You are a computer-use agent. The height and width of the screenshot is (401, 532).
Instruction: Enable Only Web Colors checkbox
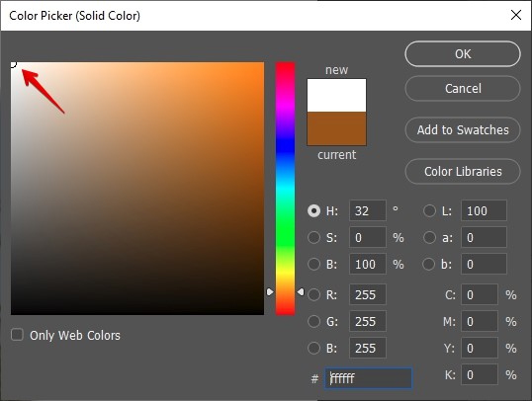click(17, 335)
